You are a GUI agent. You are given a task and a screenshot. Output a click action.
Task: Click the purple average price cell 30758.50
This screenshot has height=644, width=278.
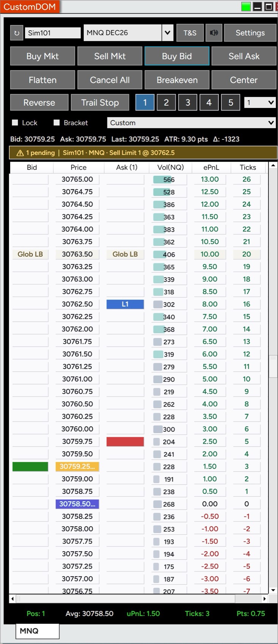coord(77,504)
